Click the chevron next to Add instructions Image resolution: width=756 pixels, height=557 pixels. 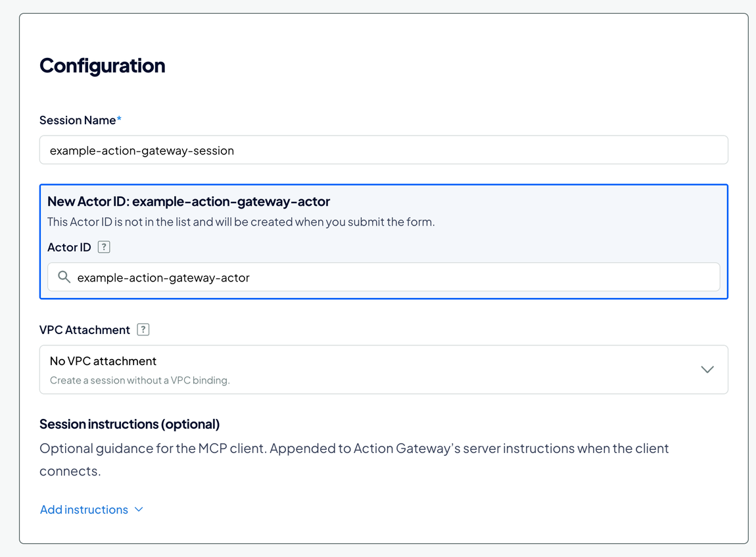(139, 510)
